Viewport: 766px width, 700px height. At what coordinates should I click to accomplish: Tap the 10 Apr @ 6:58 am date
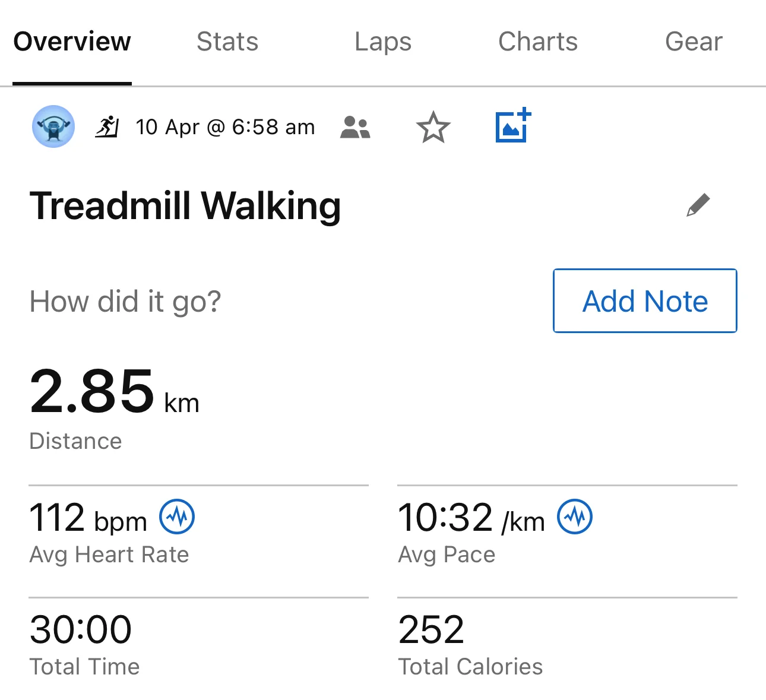[x=225, y=127]
